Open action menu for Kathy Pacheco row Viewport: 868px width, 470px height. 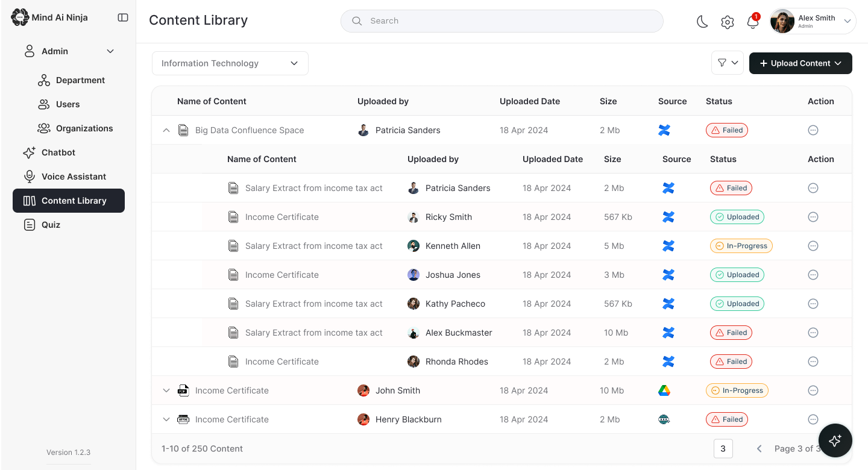click(813, 304)
